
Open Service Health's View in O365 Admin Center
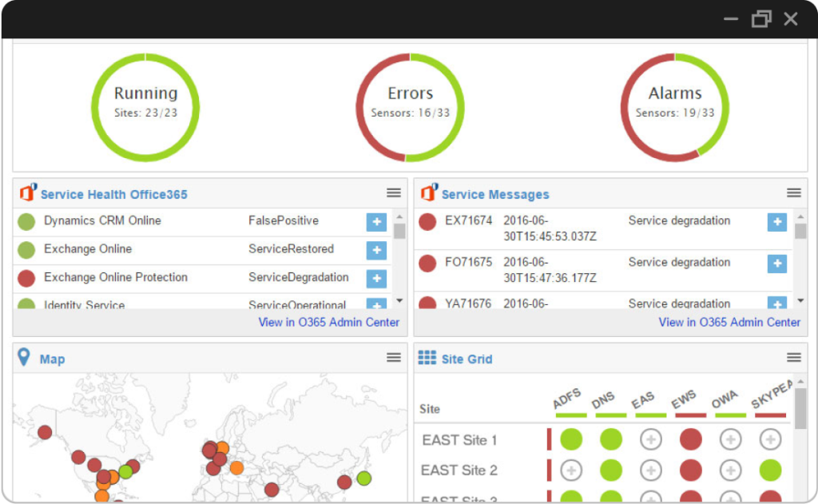point(329,323)
